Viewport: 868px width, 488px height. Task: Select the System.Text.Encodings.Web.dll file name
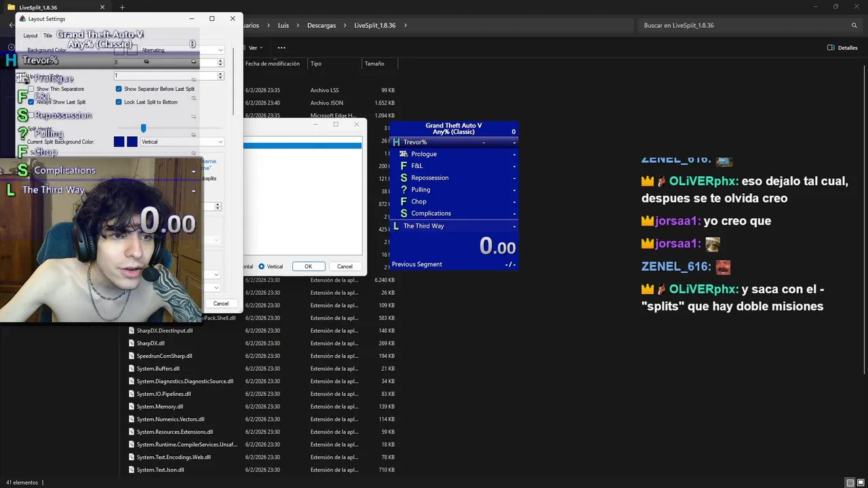click(x=174, y=457)
